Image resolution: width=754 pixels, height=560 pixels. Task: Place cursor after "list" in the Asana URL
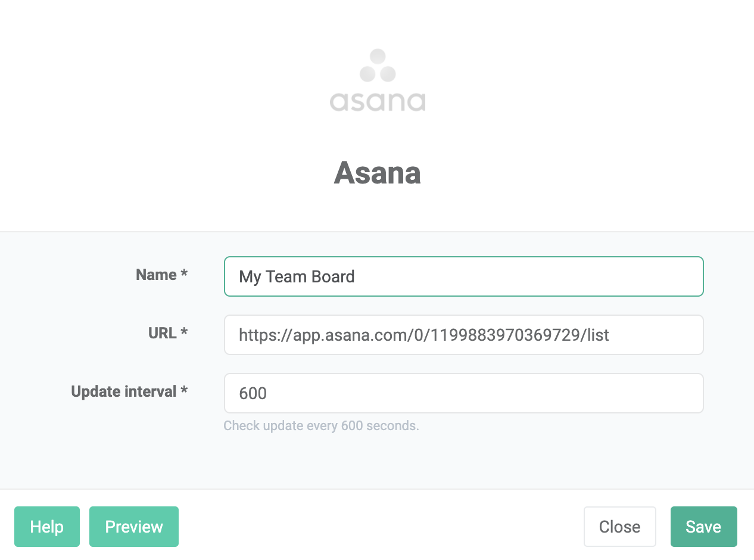(610, 335)
